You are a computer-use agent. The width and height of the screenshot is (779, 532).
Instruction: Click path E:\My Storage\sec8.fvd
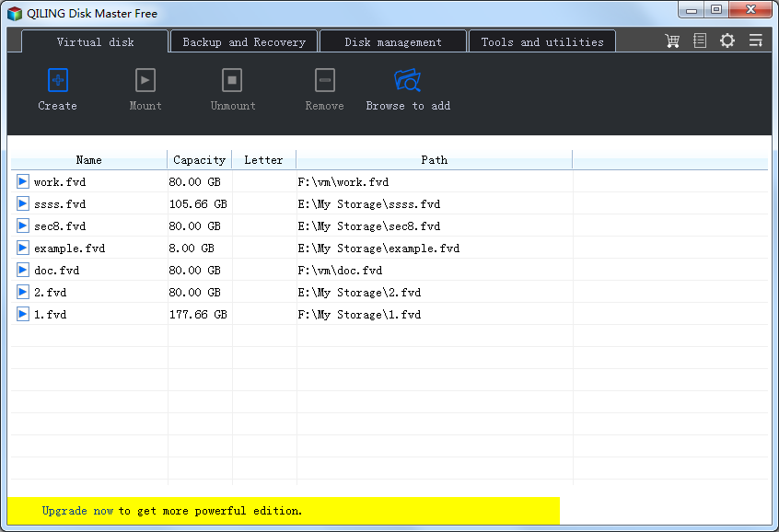click(x=369, y=226)
